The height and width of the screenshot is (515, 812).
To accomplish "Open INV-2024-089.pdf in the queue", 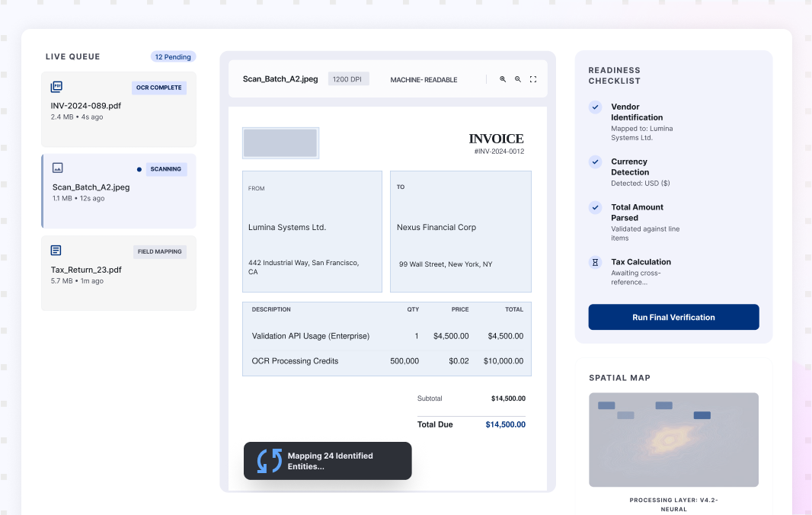I will point(119,109).
